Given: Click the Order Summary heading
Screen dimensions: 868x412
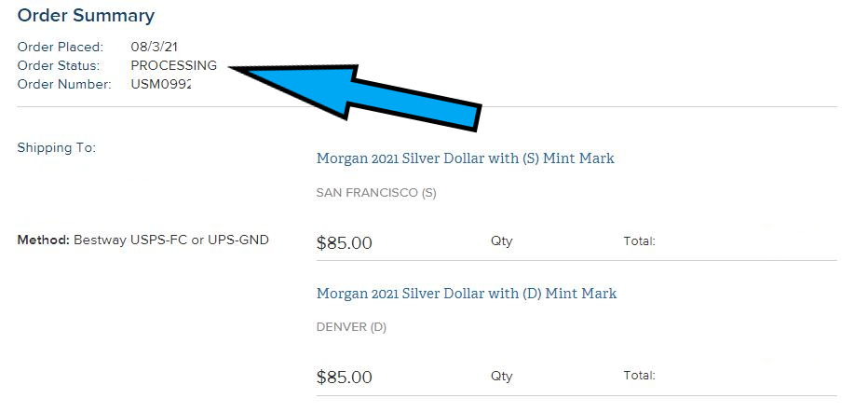Looking at the screenshot, I should click(86, 16).
